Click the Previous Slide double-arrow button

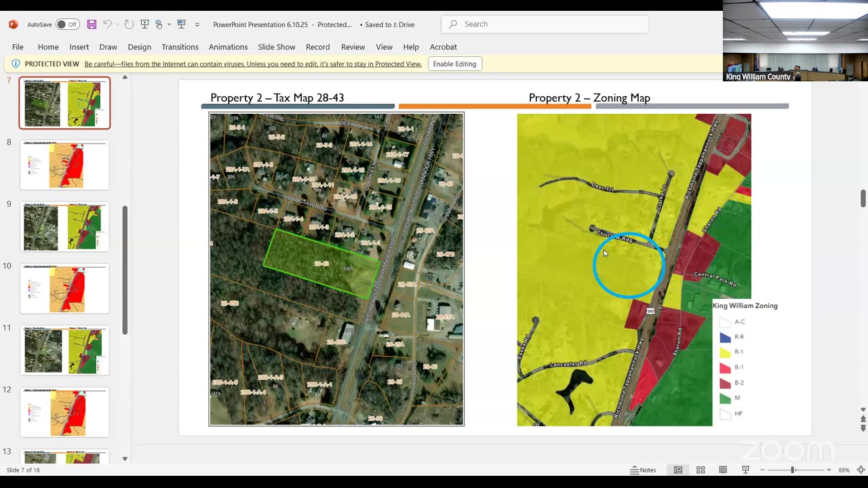point(863,419)
